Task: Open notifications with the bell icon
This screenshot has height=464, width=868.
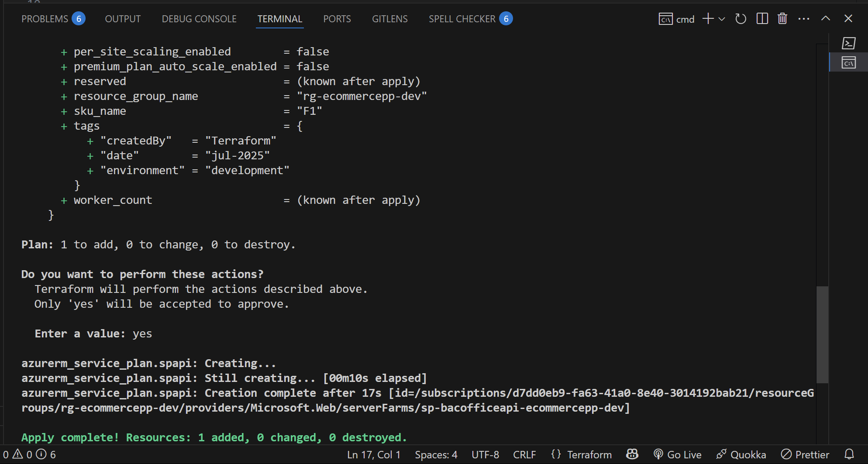Action: (x=849, y=454)
